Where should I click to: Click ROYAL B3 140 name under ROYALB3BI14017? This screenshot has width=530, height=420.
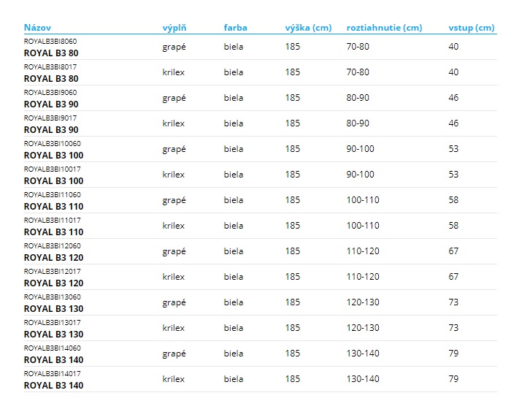pos(53,386)
